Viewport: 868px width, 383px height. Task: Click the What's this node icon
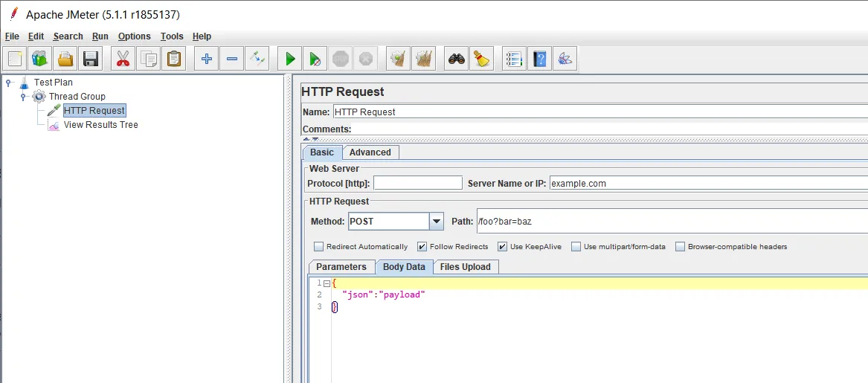(565, 58)
